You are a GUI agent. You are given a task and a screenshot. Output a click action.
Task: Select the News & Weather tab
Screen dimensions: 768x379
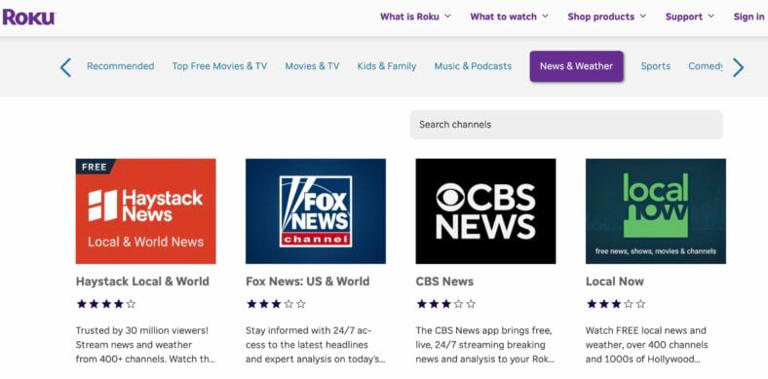pyautogui.click(x=576, y=66)
